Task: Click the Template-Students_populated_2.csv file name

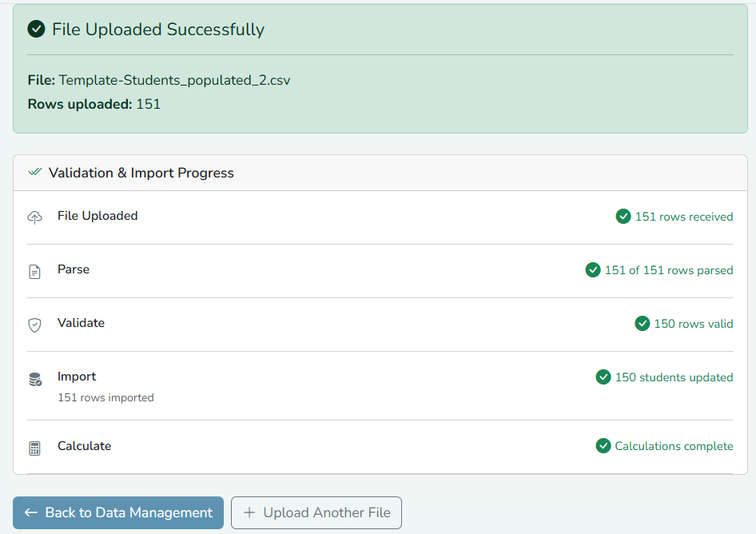Action: point(174,80)
